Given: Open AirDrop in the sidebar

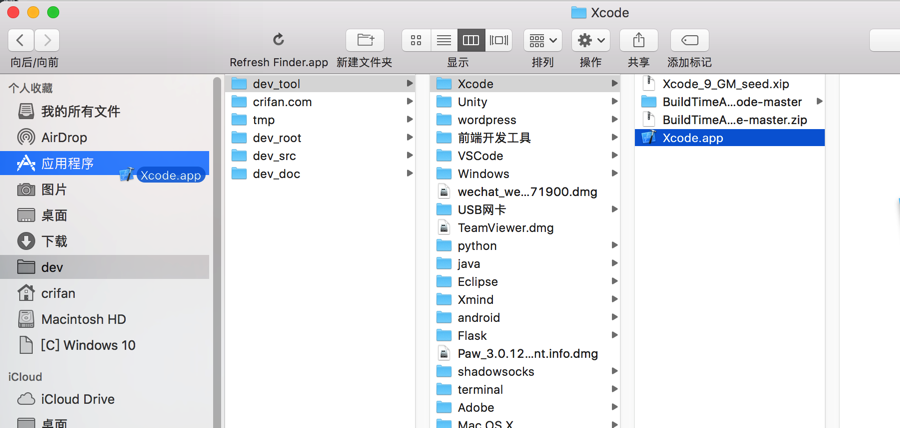Looking at the screenshot, I should point(104,138).
